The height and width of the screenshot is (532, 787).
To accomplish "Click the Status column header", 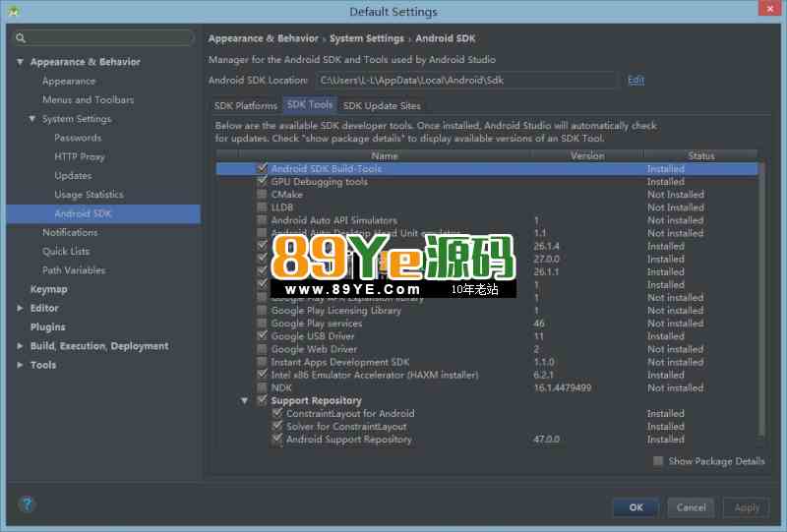I will (x=701, y=156).
